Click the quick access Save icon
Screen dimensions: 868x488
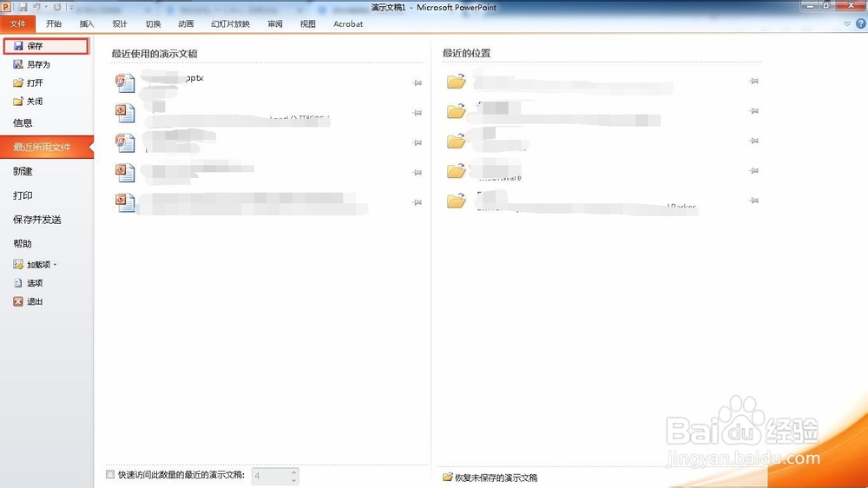pyautogui.click(x=23, y=7)
